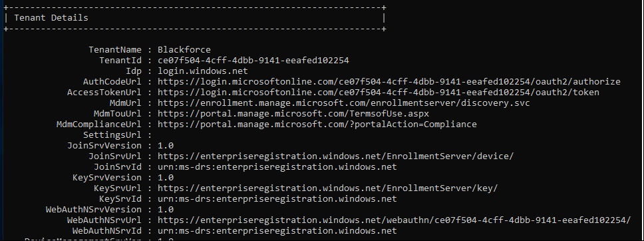Open the MdmComplianceUrl Compliance link

317,124
